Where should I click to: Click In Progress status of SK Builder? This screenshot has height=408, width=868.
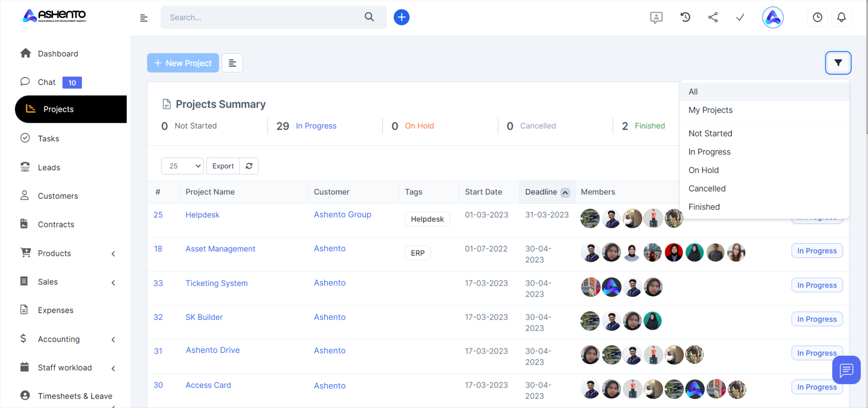[x=817, y=319]
